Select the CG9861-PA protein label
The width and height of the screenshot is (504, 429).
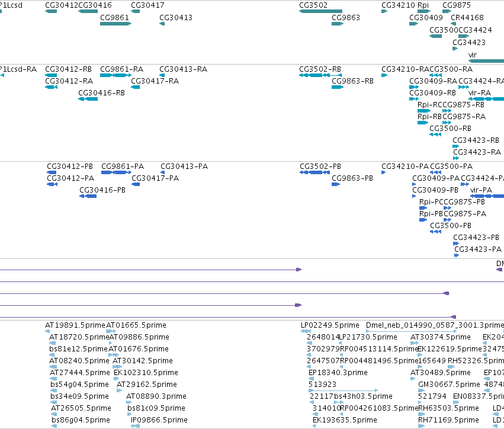[x=123, y=167]
